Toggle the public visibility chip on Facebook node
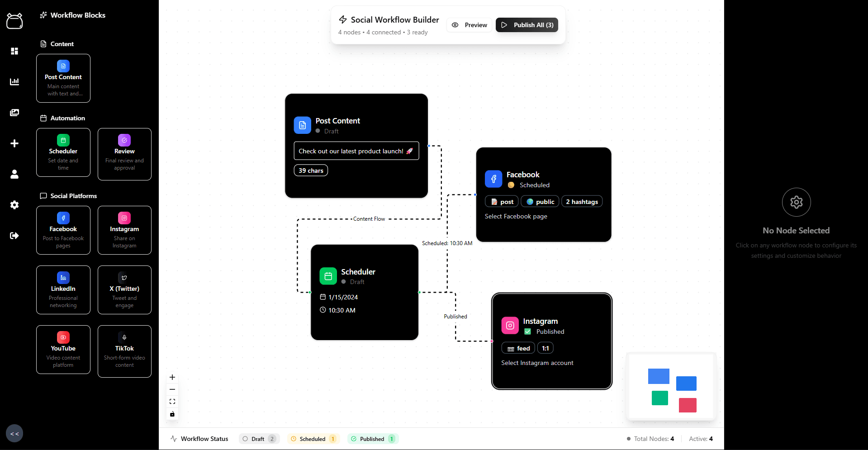The height and width of the screenshot is (450, 868). pos(539,201)
